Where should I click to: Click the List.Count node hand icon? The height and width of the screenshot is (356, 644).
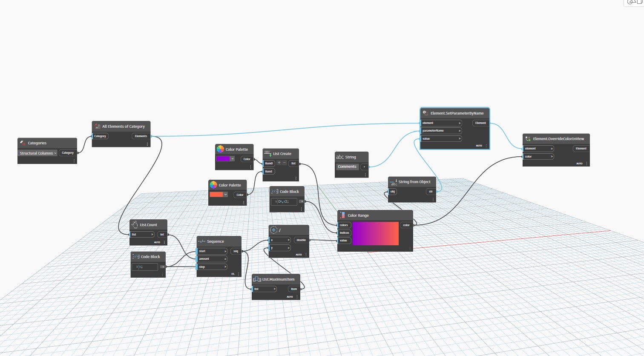tap(135, 224)
